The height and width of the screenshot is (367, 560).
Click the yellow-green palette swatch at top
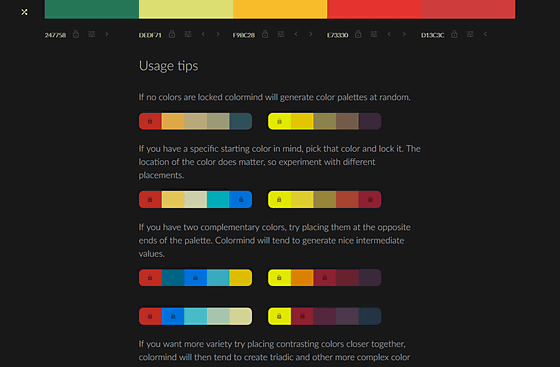pos(186,9)
